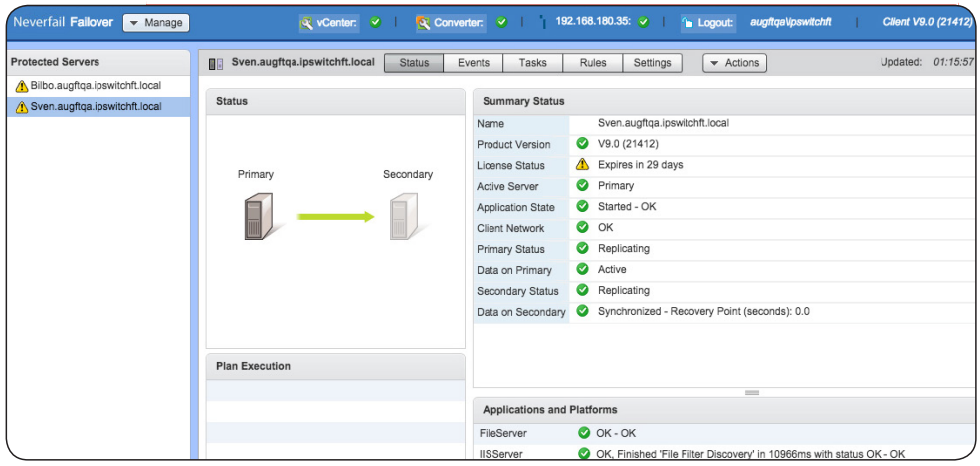Click the vCenter wrench icon
This screenshot has height=466, width=980.
[306, 23]
